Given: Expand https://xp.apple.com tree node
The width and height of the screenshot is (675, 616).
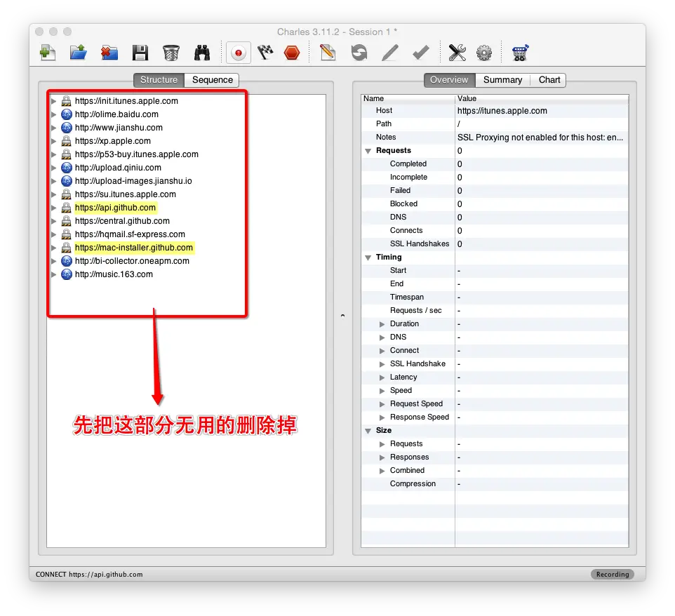Looking at the screenshot, I should 54,141.
